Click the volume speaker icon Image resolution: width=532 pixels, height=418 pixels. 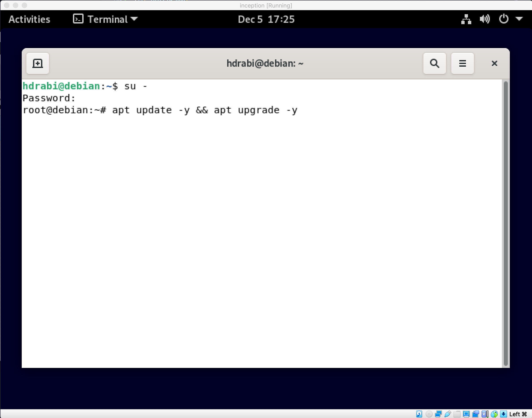485,19
